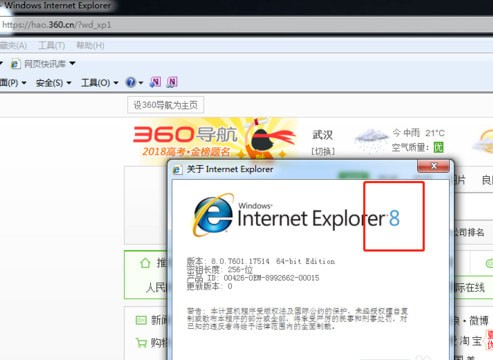The height and width of the screenshot is (360, 493).
Task: Click the graduate mascot doodle image
Action: [x=269, y=138]
